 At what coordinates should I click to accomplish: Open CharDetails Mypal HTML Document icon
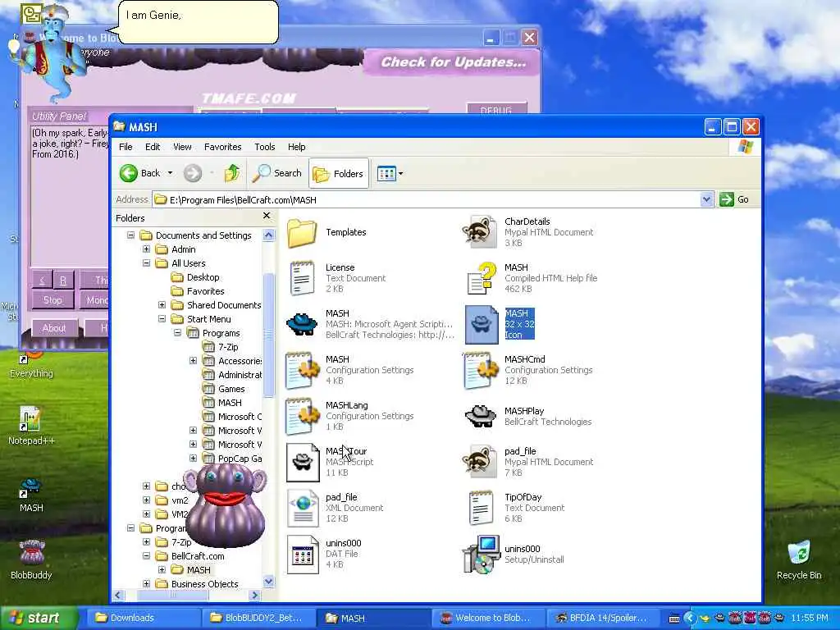coord(480,232)
